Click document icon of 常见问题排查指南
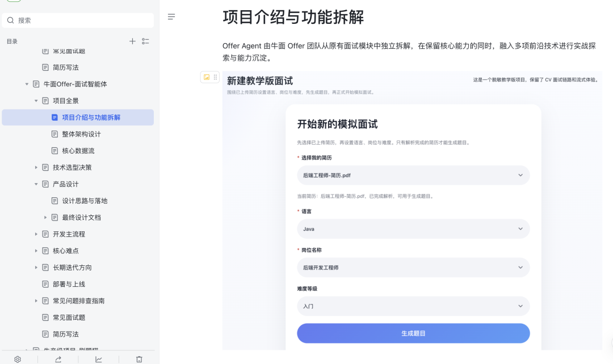 45,300
